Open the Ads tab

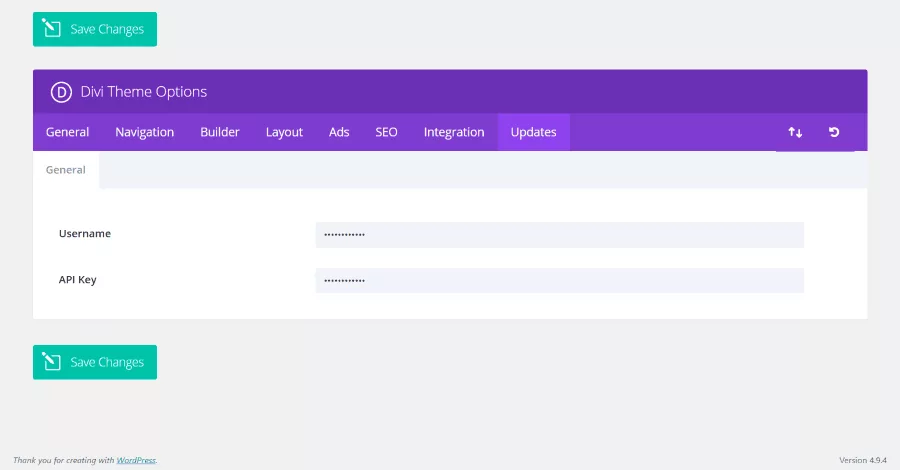pos(339,132)
